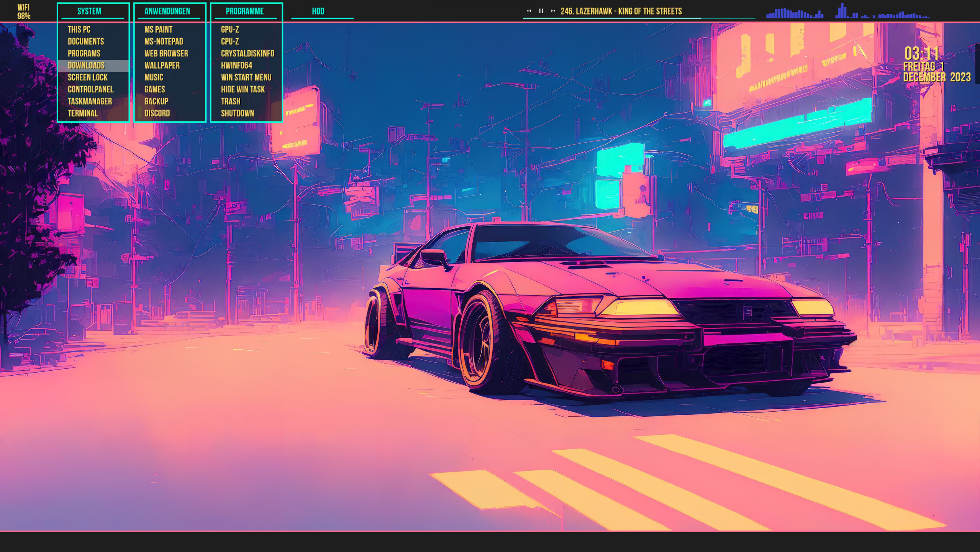The image size is (980, 552).
Task: Click the song title Lazerhawk - King of the Streets
Action: click(621, 11)
